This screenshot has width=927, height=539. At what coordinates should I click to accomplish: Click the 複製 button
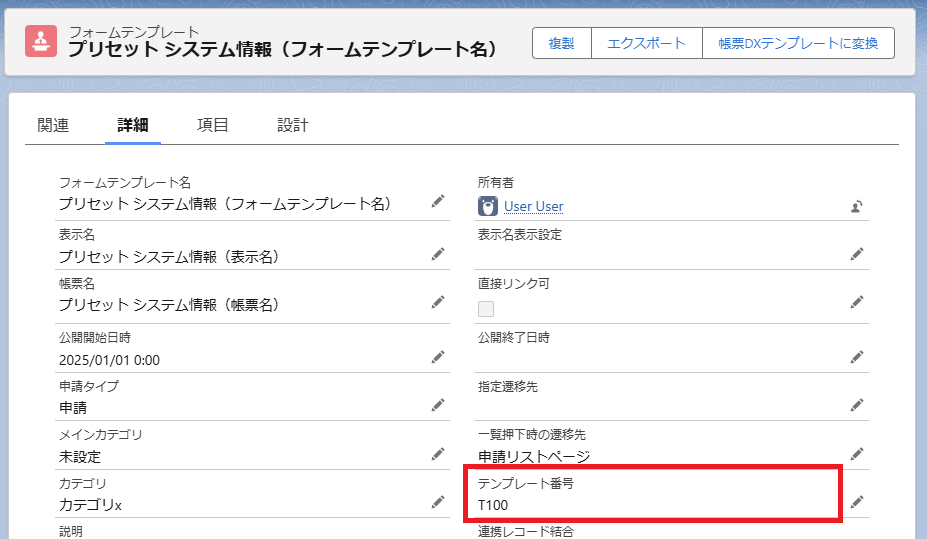click(x=561, y=43)
